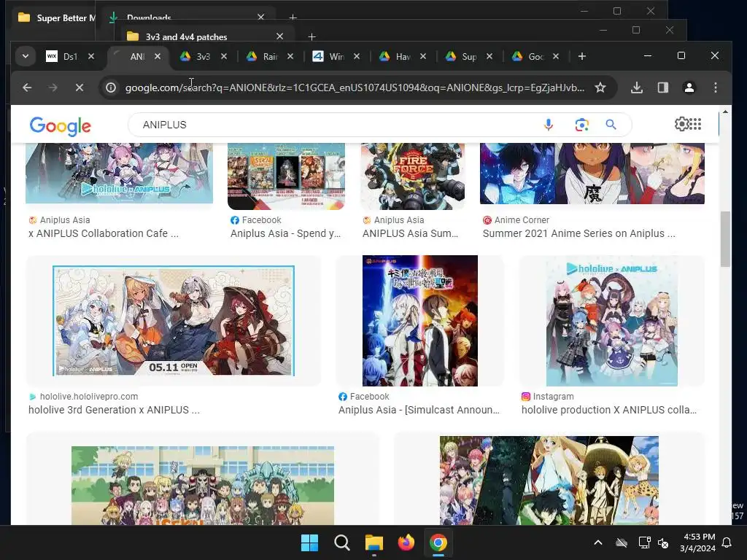Close the 3v3 Drive tab
The height and width of the screenshot is (560, 747).
(x=224, y=56)
